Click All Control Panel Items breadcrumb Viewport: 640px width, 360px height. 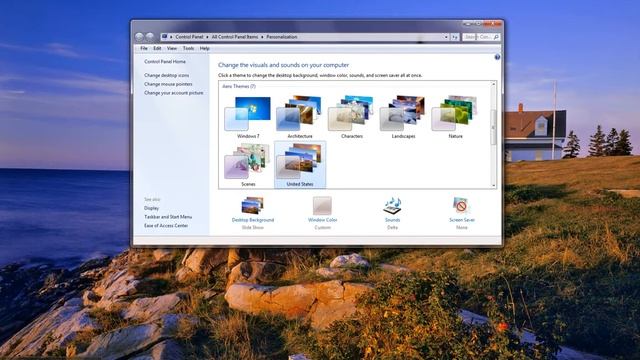(235, 37)
